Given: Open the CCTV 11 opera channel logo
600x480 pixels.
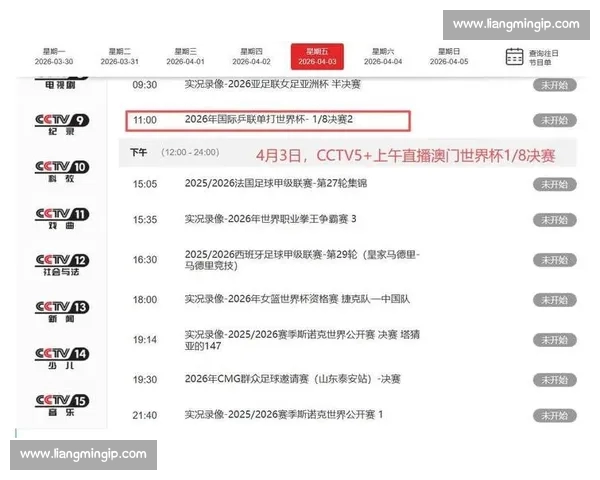Looking at the screenshot, I should tap(62, 219).
